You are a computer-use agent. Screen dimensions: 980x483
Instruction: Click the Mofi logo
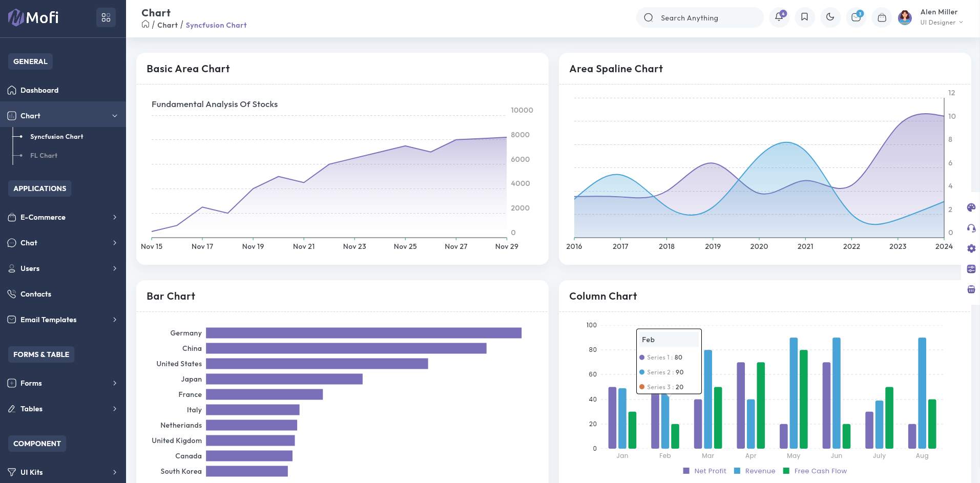[x=34, y=17]
